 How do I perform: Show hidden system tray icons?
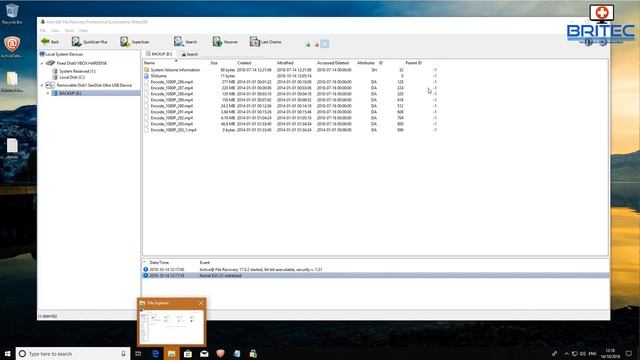[x=567, y=354]
